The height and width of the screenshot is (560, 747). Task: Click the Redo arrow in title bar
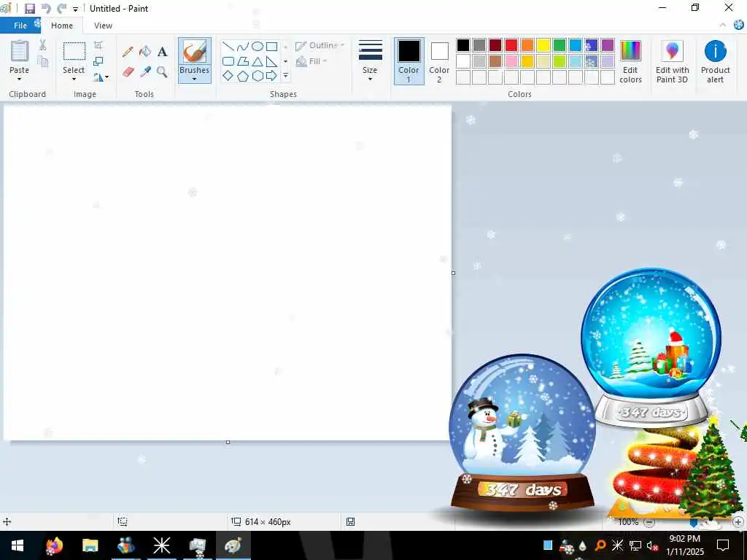(61, 9)
